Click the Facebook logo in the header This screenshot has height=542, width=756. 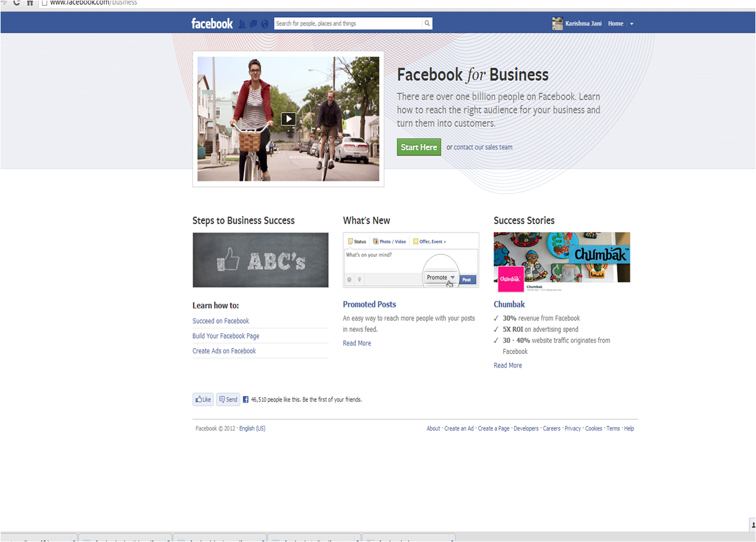(x=212, y=24)
